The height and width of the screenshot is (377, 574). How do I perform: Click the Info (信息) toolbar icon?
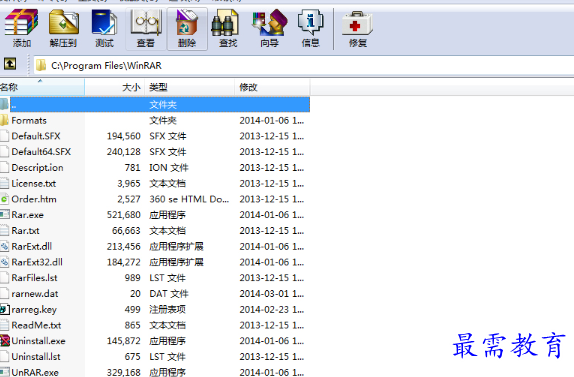click(310, 23)
